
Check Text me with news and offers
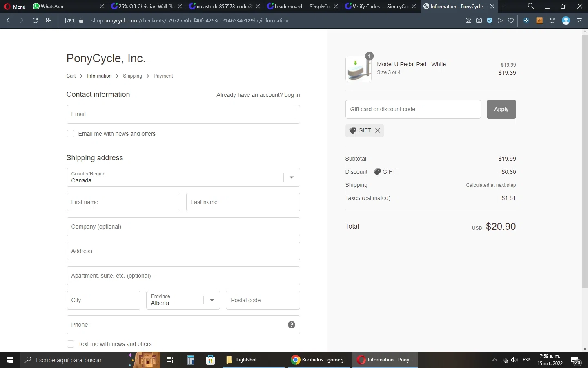71,344
